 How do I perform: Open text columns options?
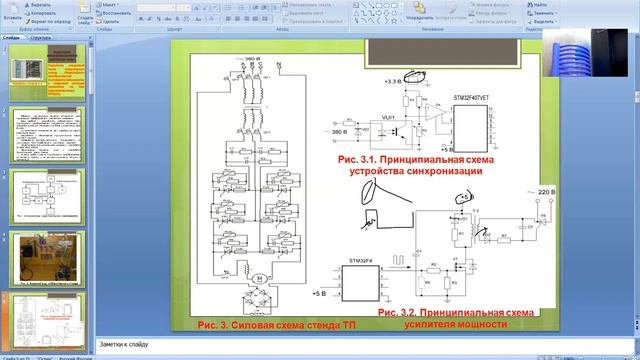[265, 19]
